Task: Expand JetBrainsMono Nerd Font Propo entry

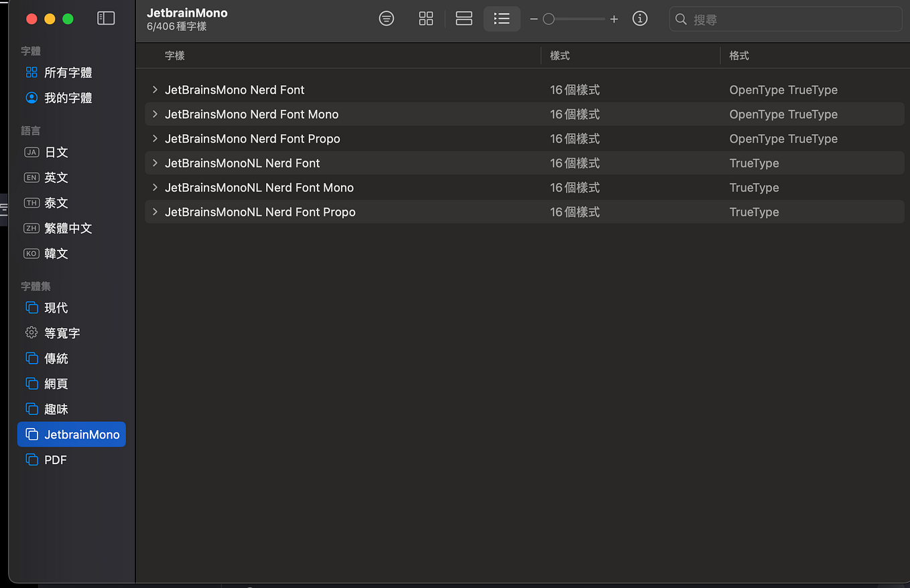Action: (155, 139)
